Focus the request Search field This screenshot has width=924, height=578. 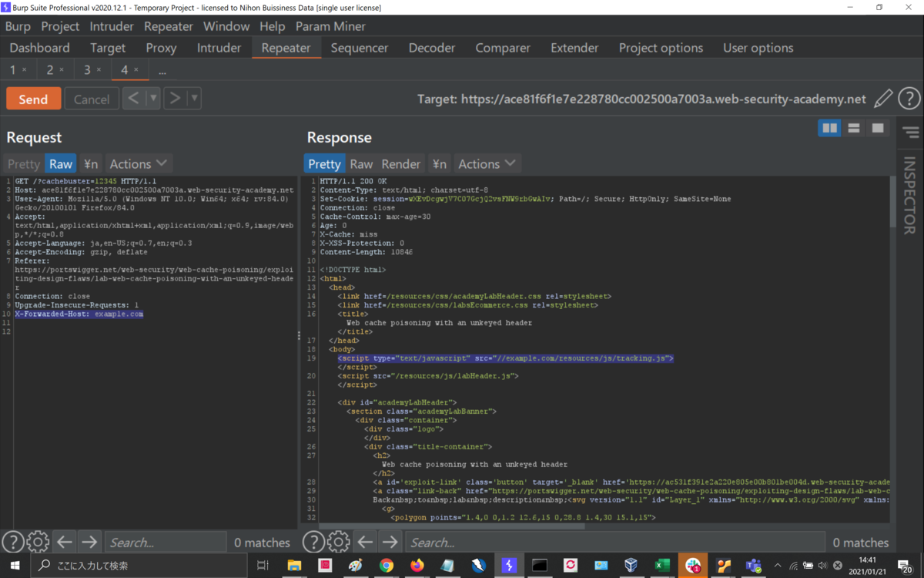(165, 543)
